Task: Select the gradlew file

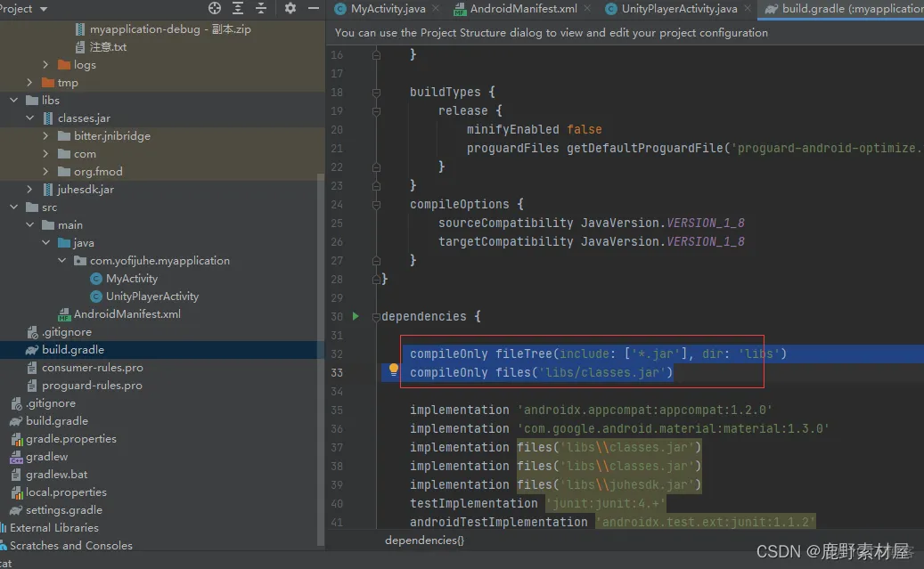Action: click(39, 457)
